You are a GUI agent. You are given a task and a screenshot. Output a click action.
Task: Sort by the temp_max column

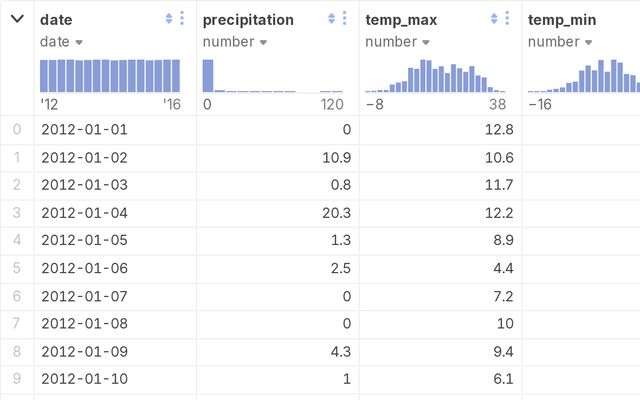(494, 19)
